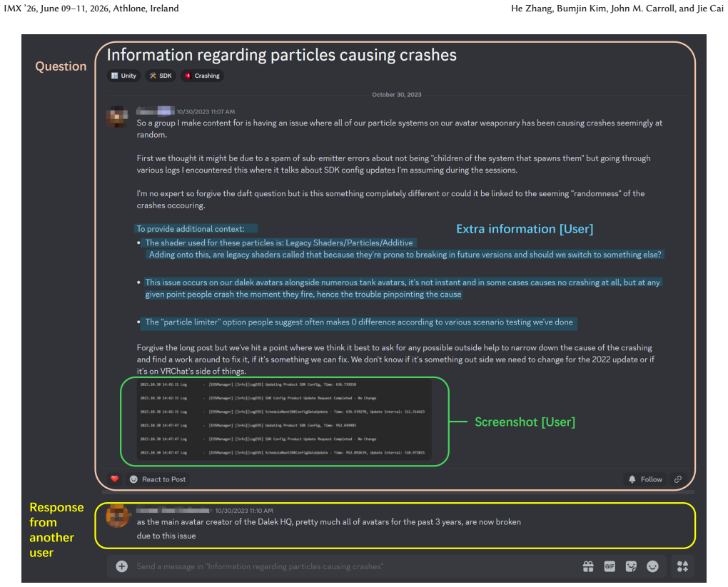Open the sticker picker icon
The height and width of the screenshot is (587, 728).
click(x=631, y=566)
